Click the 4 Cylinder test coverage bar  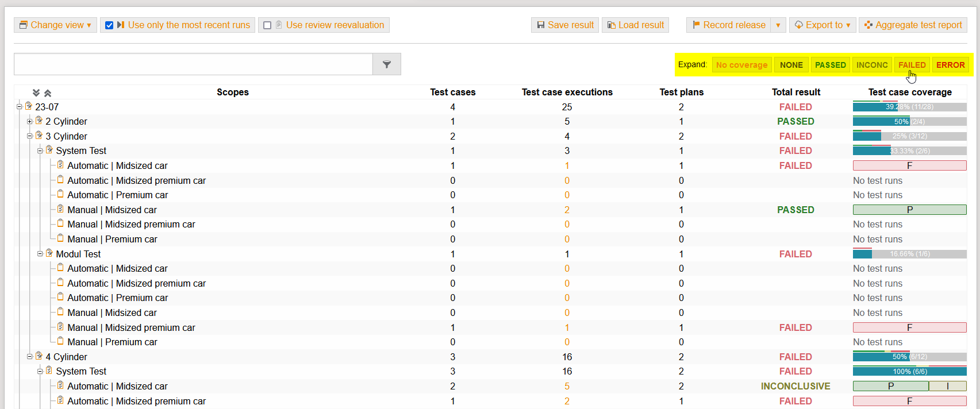point(909,357)
